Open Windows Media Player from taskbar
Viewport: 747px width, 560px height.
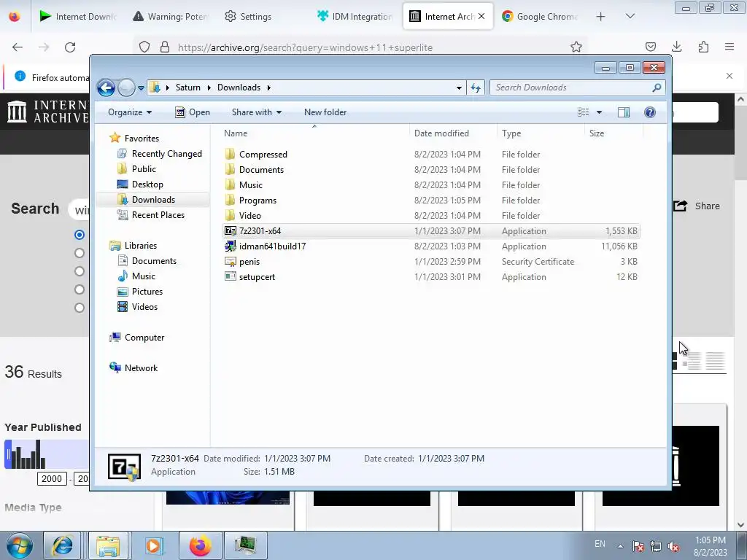pyautogui.click(x=153, y=545)
